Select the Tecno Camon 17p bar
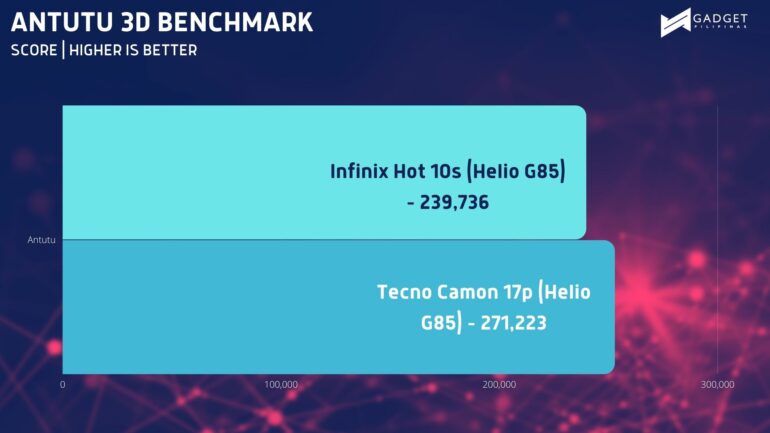The image size is (770, 433). (x=338, y=307)
